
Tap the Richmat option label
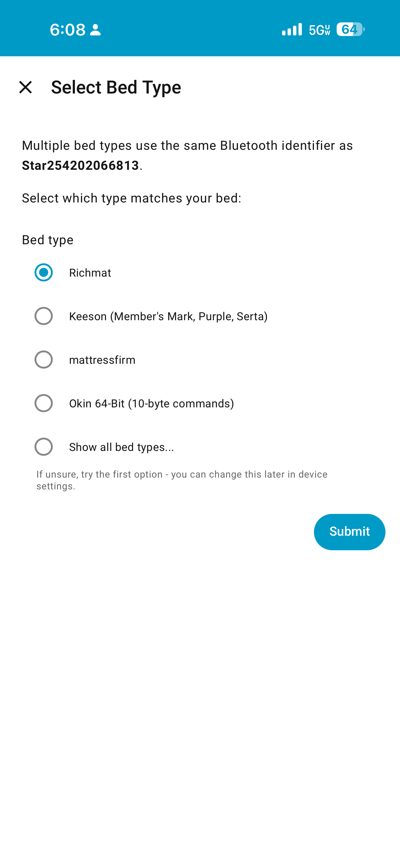tap(90, 273)
